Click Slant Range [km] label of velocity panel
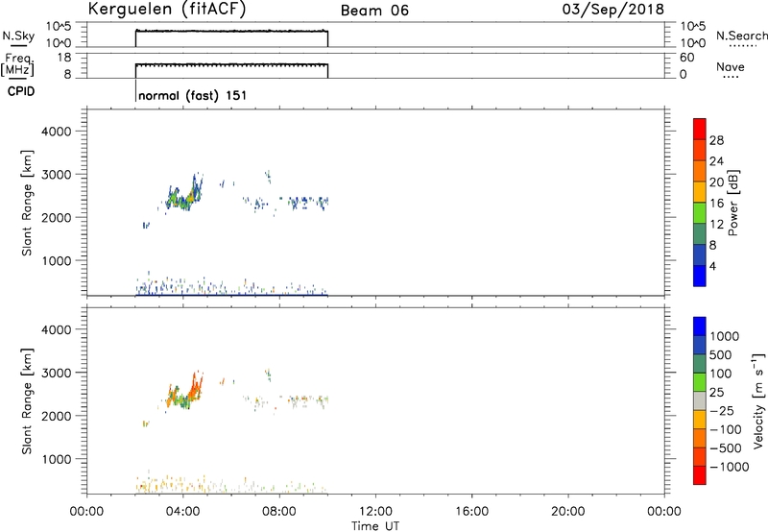Screen dimensions: 768x532 [27, 401]
